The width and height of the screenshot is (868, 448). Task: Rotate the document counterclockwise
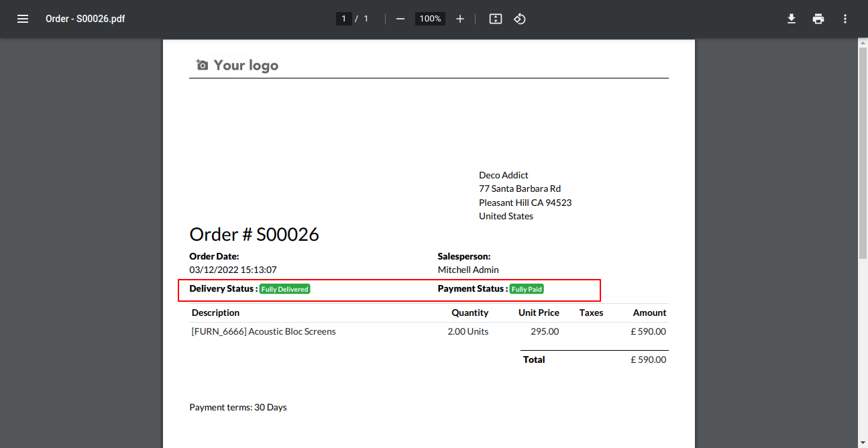coord(520,19)
